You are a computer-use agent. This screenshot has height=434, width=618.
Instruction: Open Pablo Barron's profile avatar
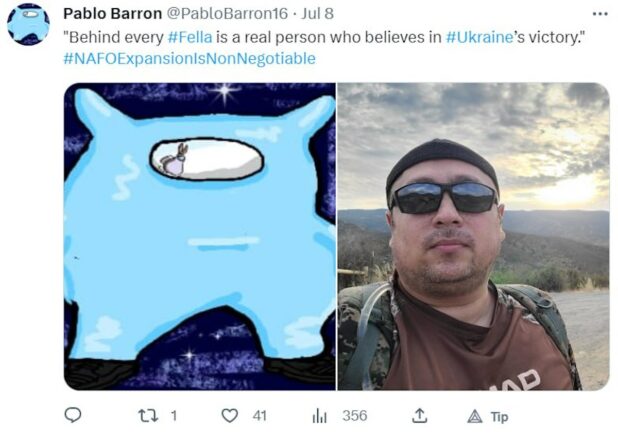[x=28, y=24]
